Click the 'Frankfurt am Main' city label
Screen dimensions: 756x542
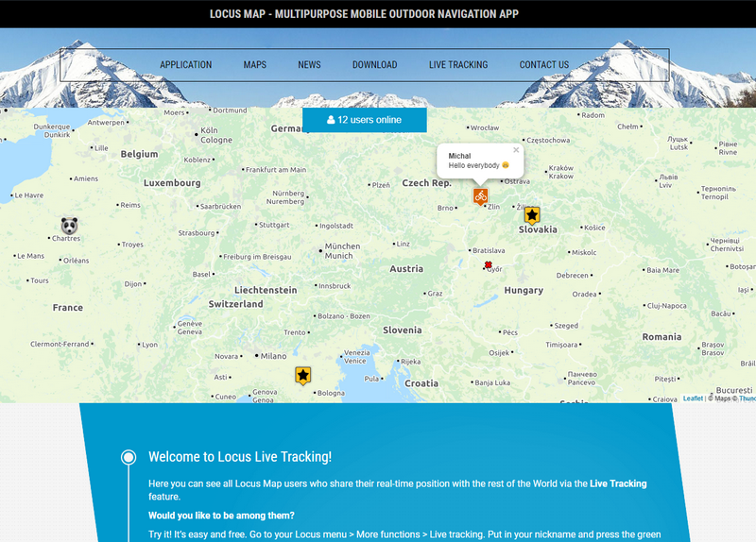[276, 170]
